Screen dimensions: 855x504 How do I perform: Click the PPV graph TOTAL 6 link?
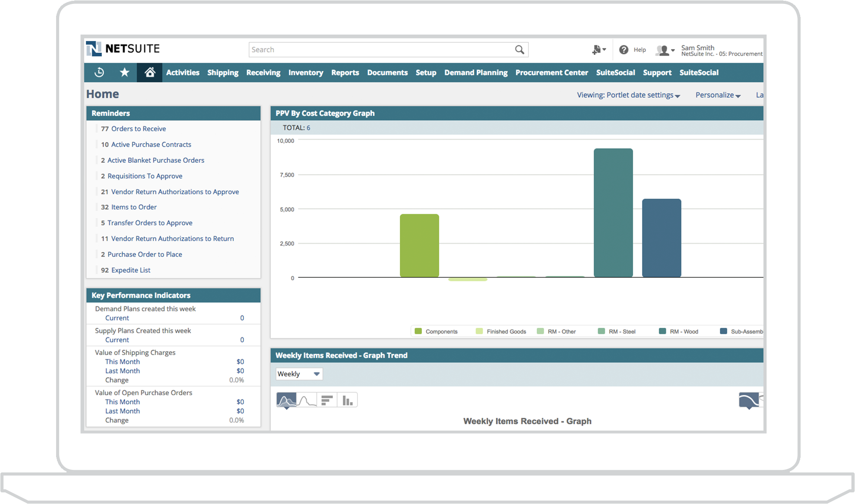(x=308, y=128)
